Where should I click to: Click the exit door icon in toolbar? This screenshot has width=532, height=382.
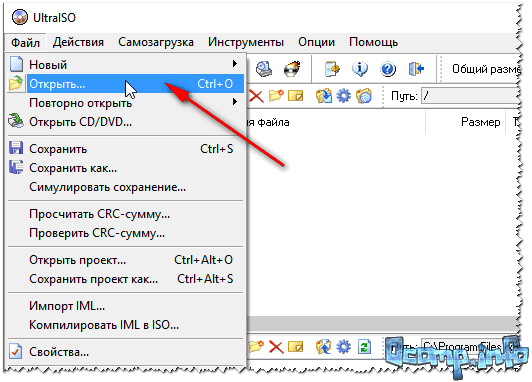416,69
